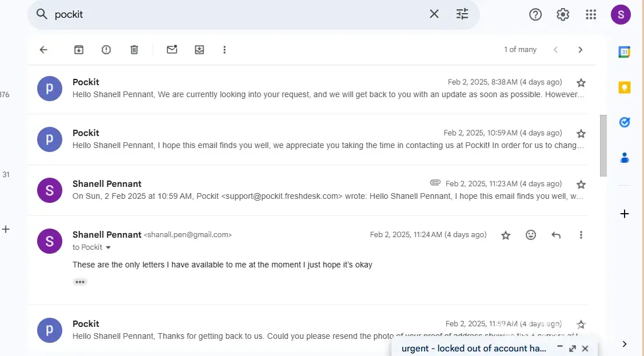Archive this Pockit conversation
The image size is (644, 356).
(79, 50)
